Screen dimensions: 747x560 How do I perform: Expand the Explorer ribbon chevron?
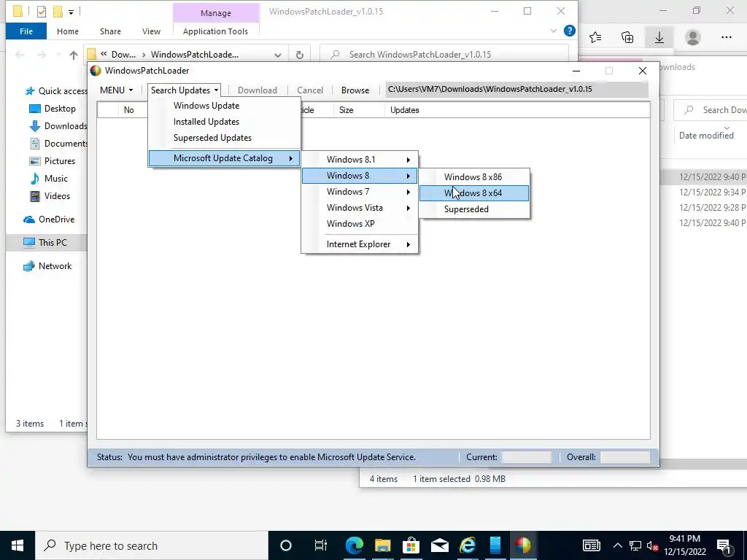(554, 31)
